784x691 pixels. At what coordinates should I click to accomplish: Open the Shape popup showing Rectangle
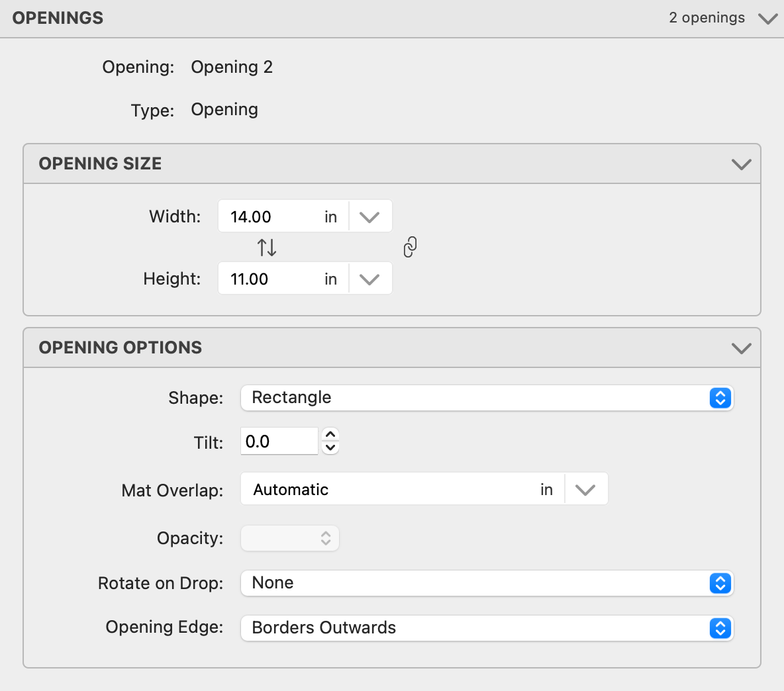click(487, 398)
